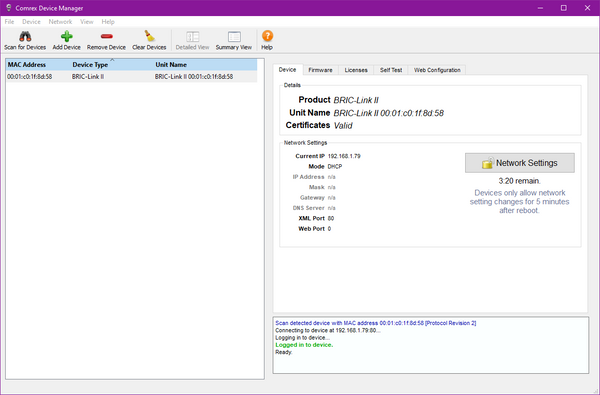Click the Scan for Devices binoculars icon
600x395 pixels.
coord(25,36)
